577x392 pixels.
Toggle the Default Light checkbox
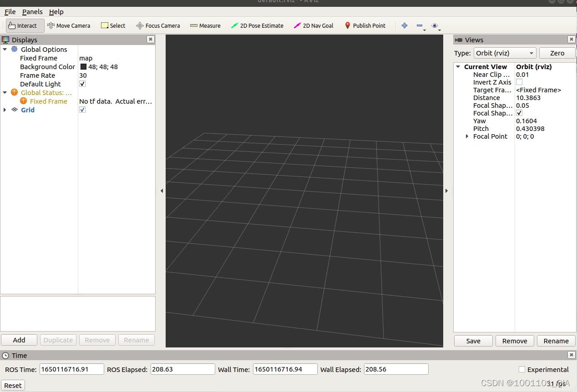coord(82,84)
